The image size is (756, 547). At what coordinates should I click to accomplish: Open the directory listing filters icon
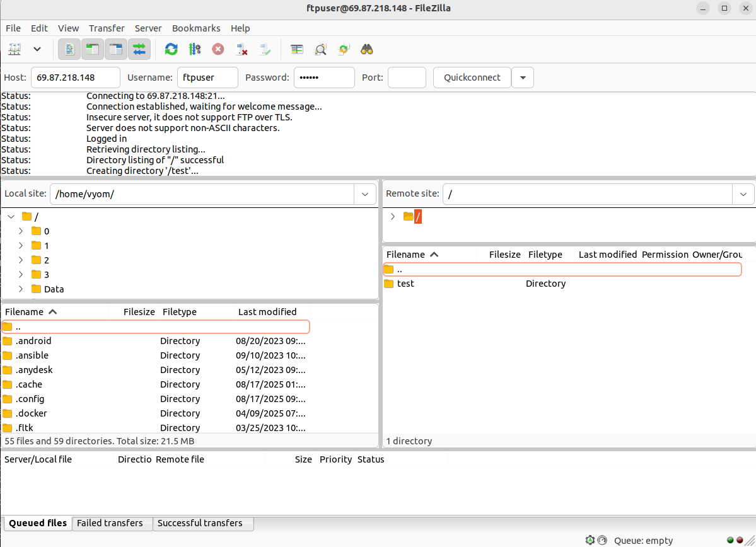[x=297, y=49]
